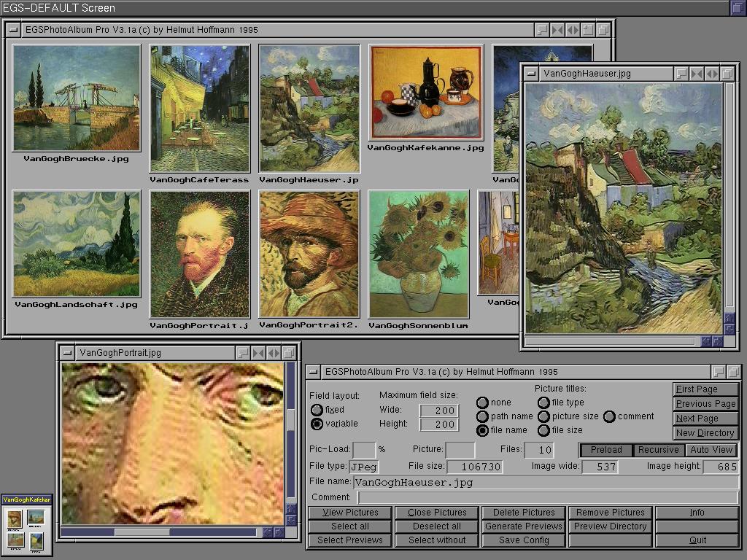Click the speech-bubble shaped gadget in thumbnail album window
The image size is (747, 560).
tap(542, 30)
